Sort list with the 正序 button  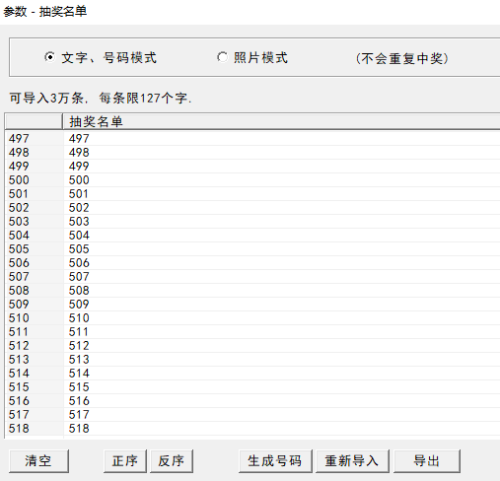pos(125,461)
